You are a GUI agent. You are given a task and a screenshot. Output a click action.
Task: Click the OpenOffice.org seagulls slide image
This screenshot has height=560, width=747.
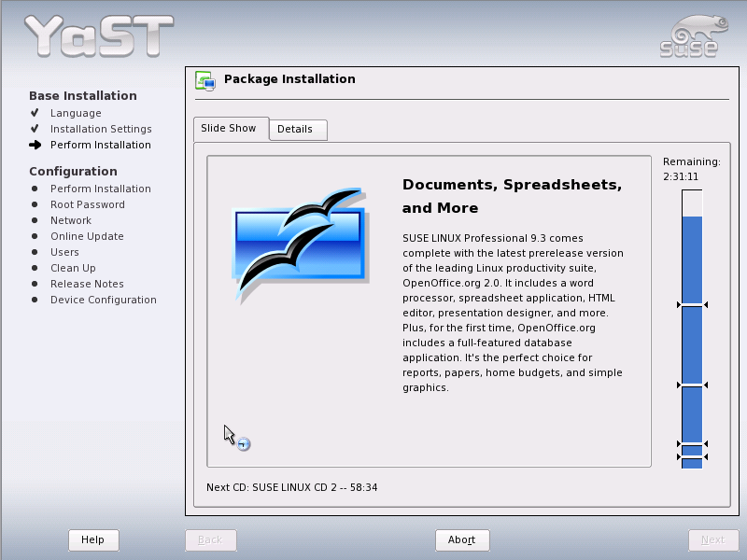pos(300,245)
